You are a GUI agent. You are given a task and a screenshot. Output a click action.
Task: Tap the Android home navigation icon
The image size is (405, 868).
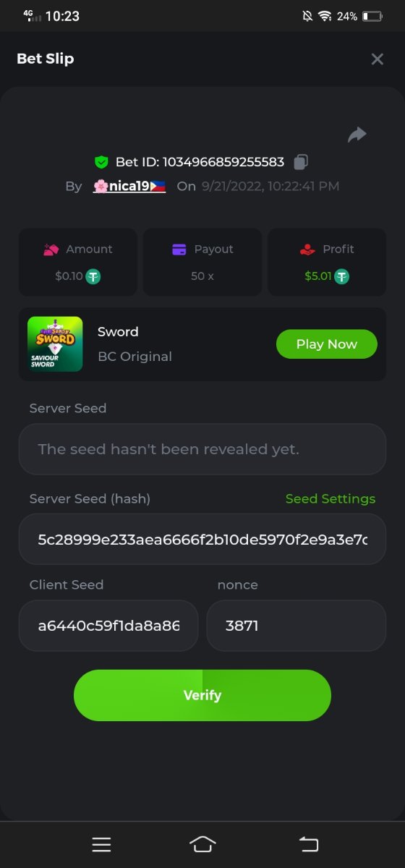(202, 844)
